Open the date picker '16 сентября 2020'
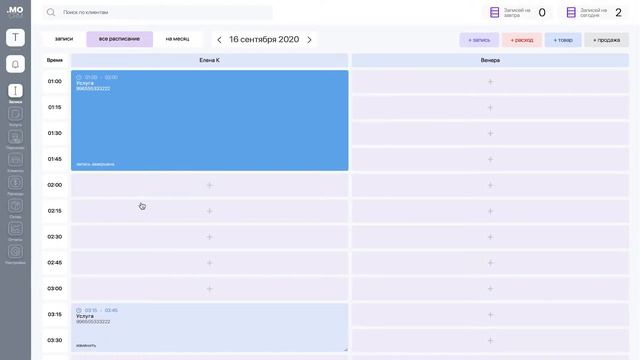The image size is (640, 360). tap(264, 40)
